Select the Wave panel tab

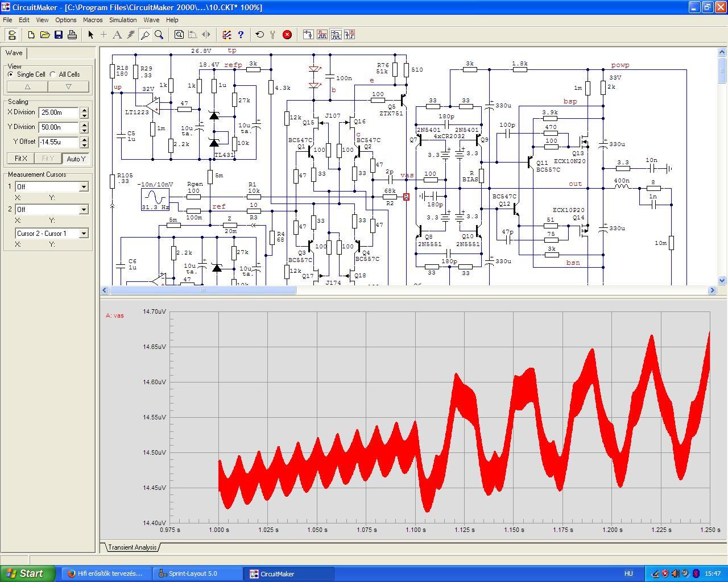[14, 53]
